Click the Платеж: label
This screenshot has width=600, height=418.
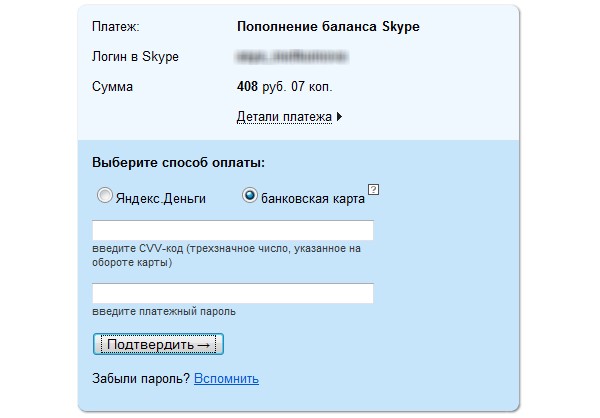pyautogui.click(x=116, y=27)
